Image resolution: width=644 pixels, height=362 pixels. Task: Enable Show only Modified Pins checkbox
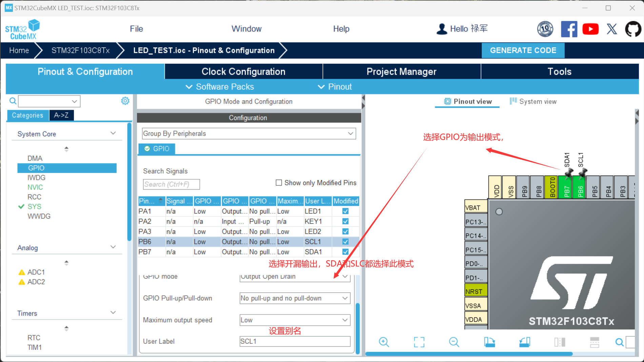pos(279,183)
